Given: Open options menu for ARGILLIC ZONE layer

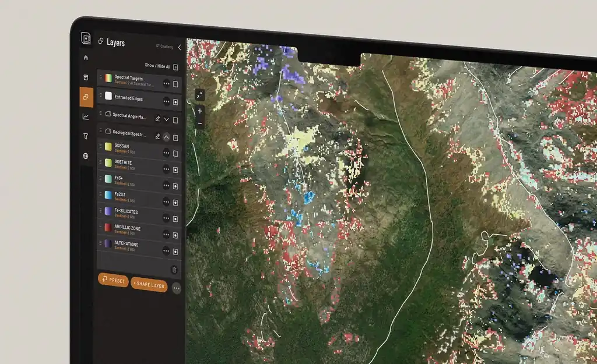Looking at the screenshot, I should click(x=166, y=234).
